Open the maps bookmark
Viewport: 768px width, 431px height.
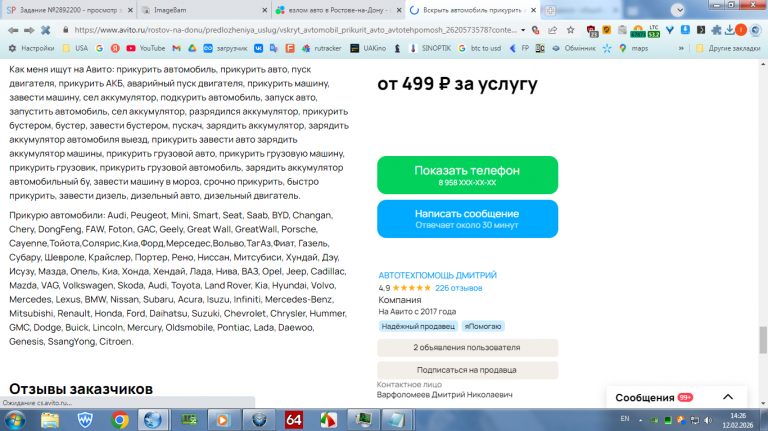pyautogui.click(x=633, y=48)
